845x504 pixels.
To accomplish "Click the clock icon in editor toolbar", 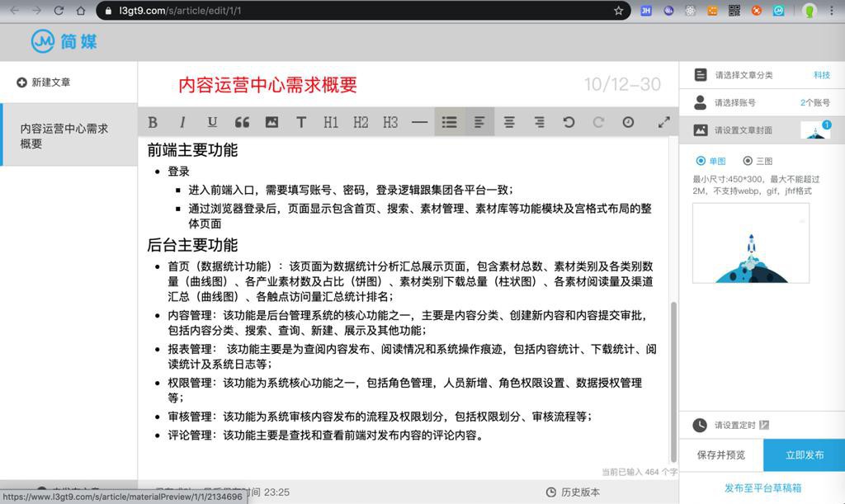I will click(x=628, y=122).
